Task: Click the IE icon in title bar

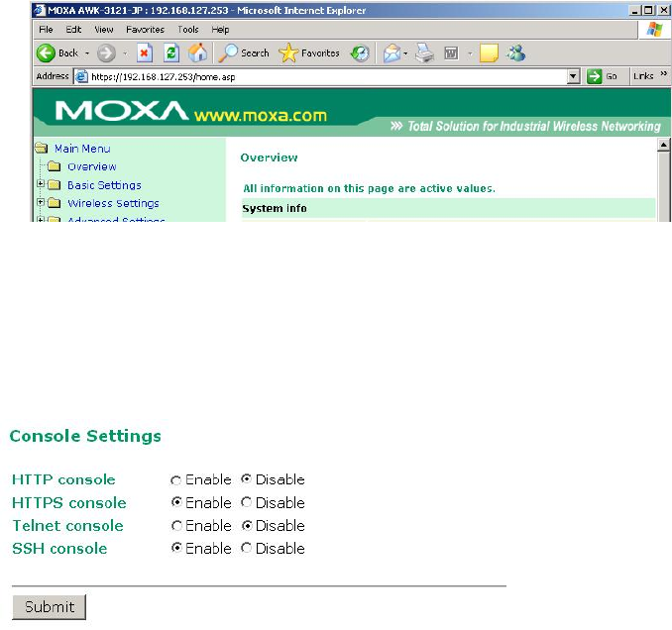Action: (40, 10)
